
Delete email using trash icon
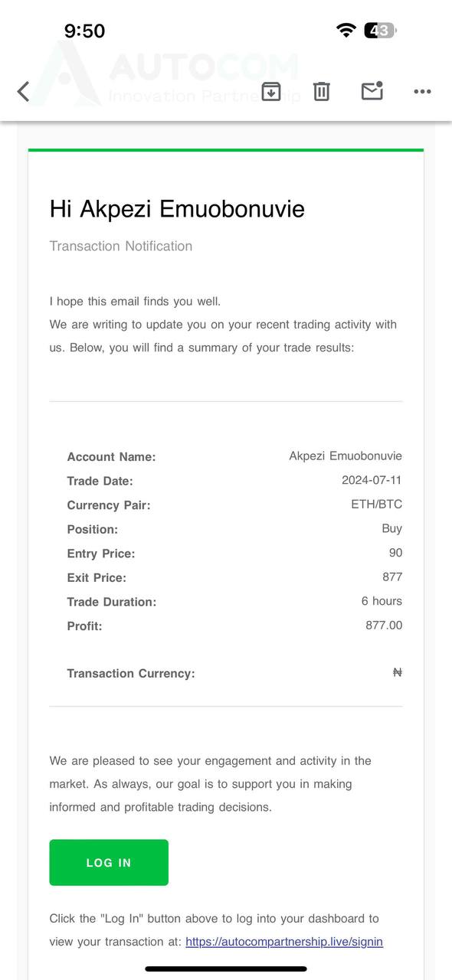[x=322, y=92]
